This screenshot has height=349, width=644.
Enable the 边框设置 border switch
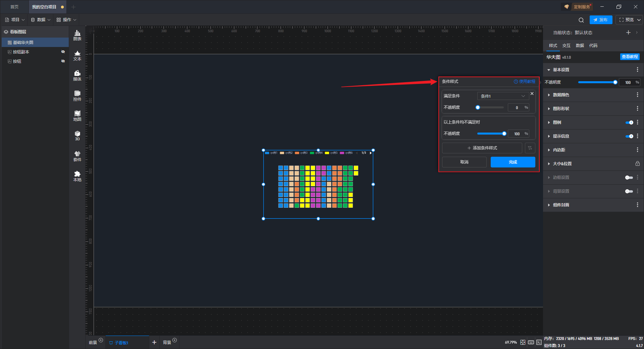(x=629, y=178)
